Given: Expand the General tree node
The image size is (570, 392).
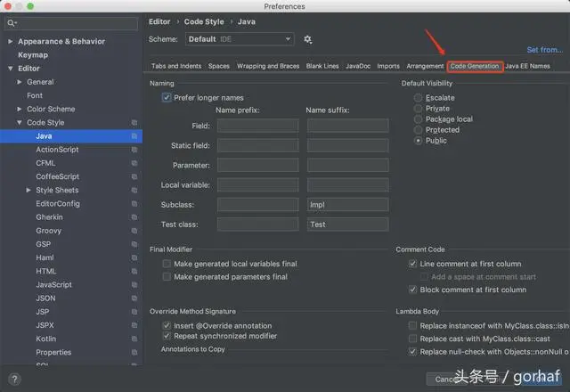Looking at the screenshot, I should [20, 82].
